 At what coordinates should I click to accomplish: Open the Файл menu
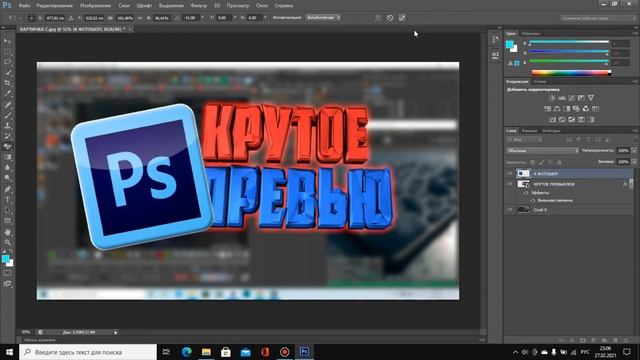click(x=24, y=6)
